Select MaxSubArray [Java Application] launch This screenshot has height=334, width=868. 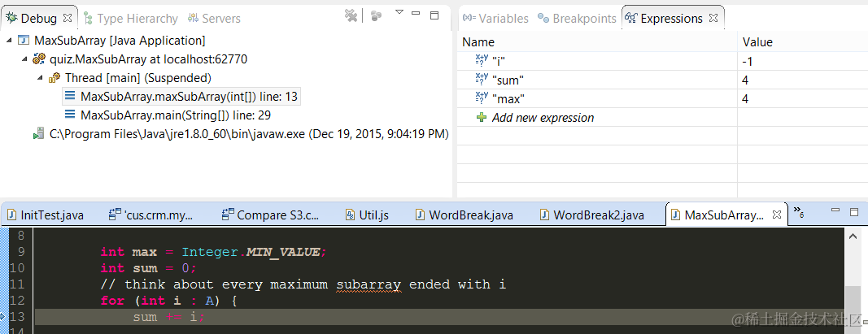pos(120,41)
